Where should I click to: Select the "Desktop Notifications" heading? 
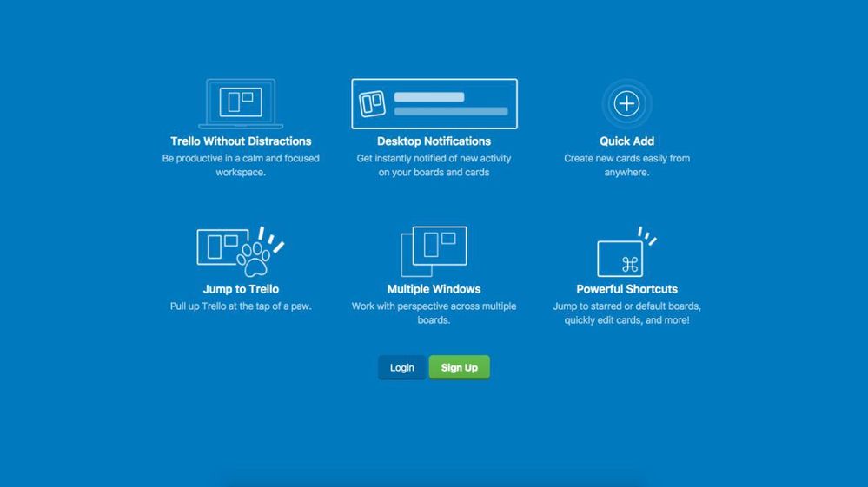click(x=434, y=141)
